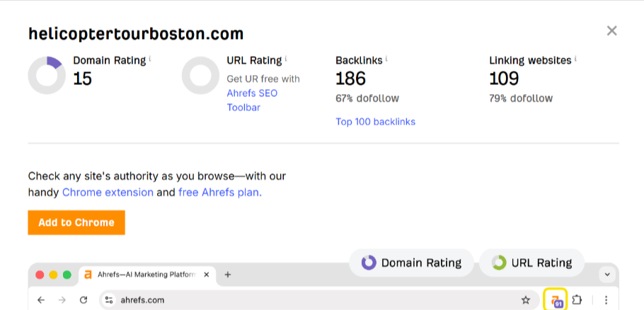Close the Ahrefs browser tab
The width and height of the screenshot is (644, 310).
(x=206, y=275)
